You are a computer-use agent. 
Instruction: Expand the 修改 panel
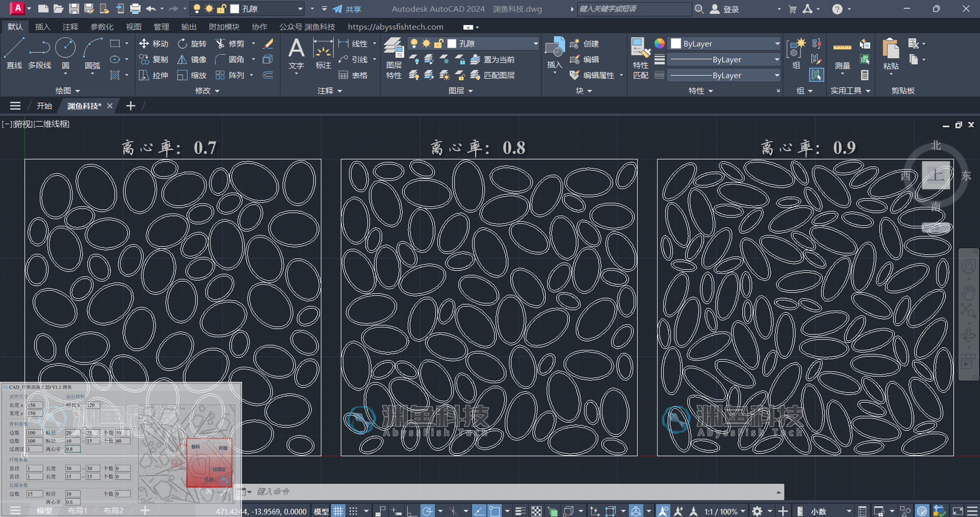point(207,91)
